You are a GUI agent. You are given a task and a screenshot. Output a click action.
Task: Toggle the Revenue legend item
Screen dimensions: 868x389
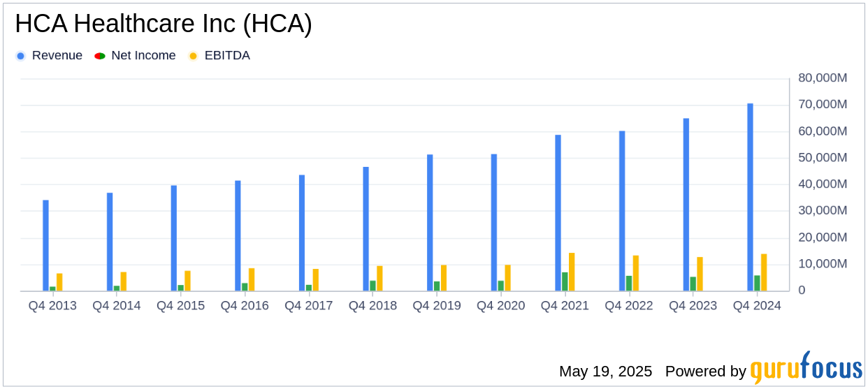coord(49,56)
